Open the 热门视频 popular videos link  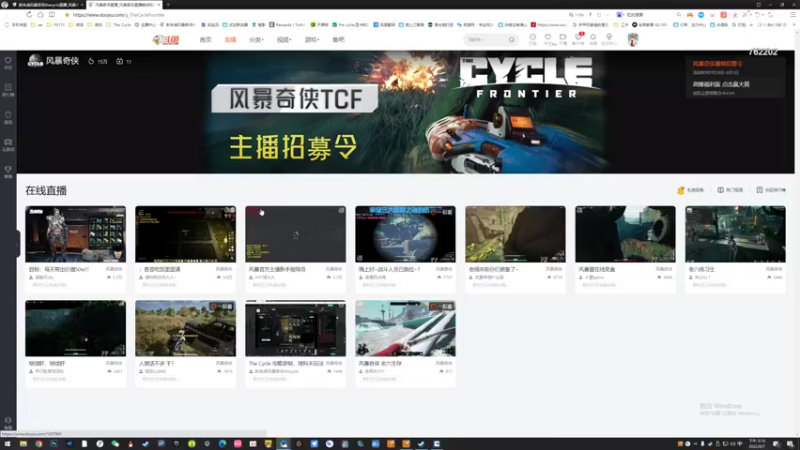click(x=730, y=190)
